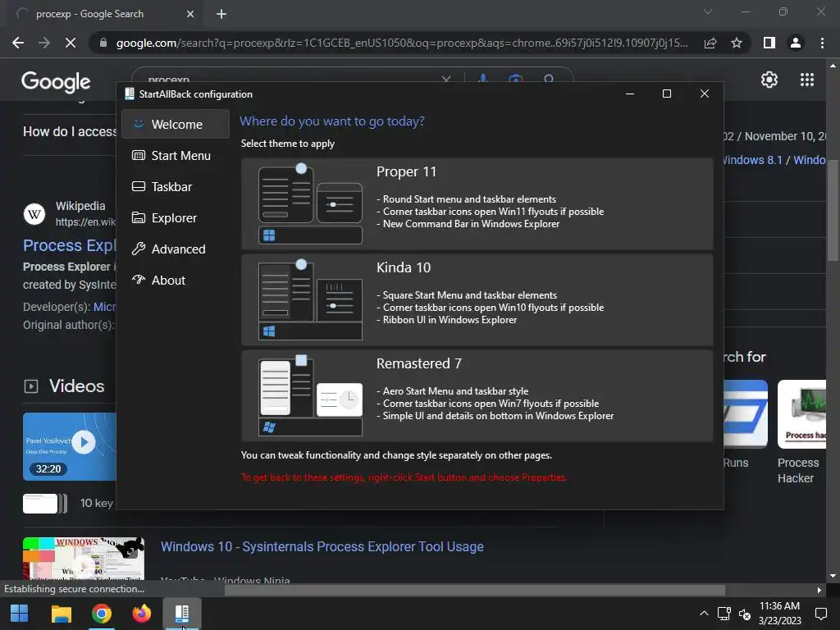Show hidden system tray icons
This screenshot has width=840, height=630.
tap(704, 614)
